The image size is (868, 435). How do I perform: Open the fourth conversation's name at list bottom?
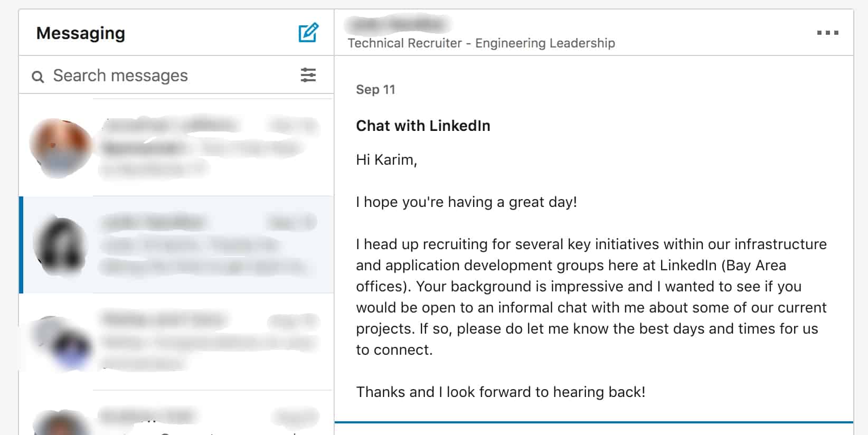[148, 416]
